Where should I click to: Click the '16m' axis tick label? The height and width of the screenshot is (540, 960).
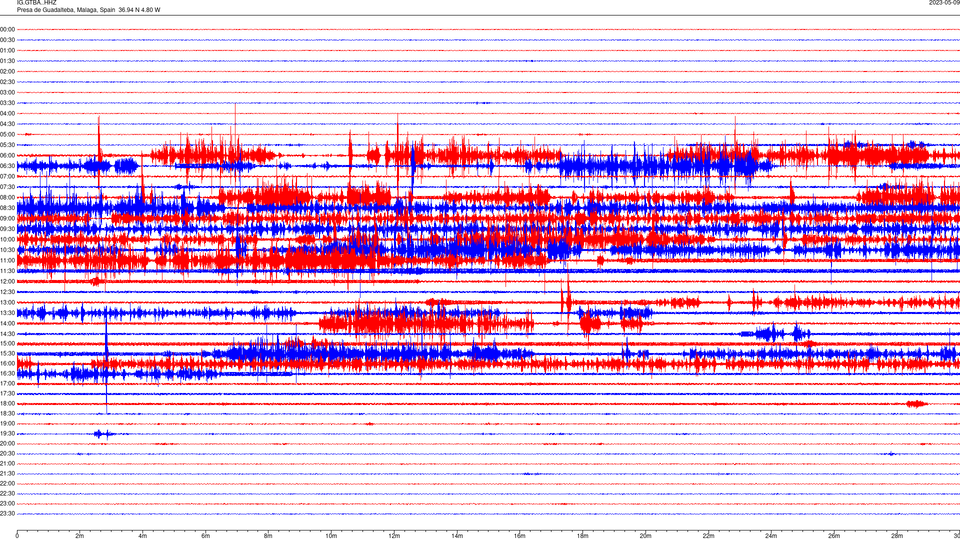520,536
